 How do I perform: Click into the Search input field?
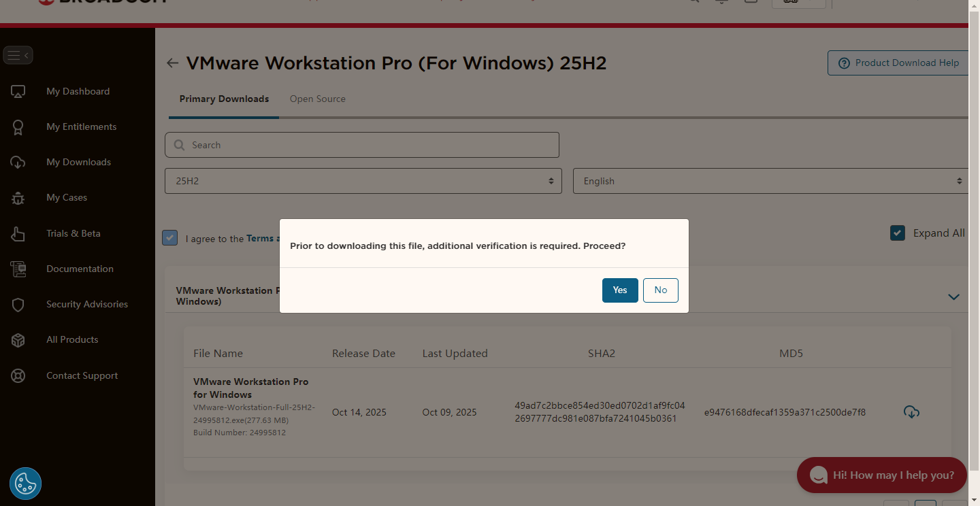point(362,145)
